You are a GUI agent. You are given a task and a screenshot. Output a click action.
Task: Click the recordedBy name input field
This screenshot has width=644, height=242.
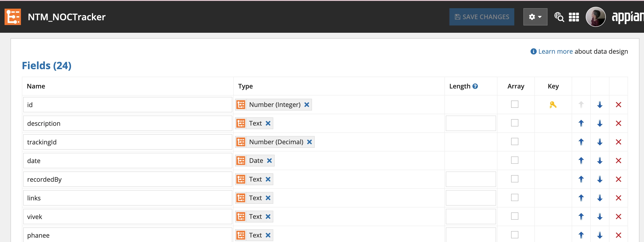(x=127, y=179)
